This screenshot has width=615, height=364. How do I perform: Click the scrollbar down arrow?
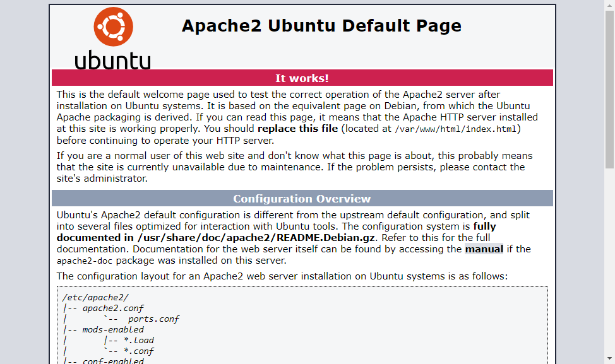tap(609, 358)
